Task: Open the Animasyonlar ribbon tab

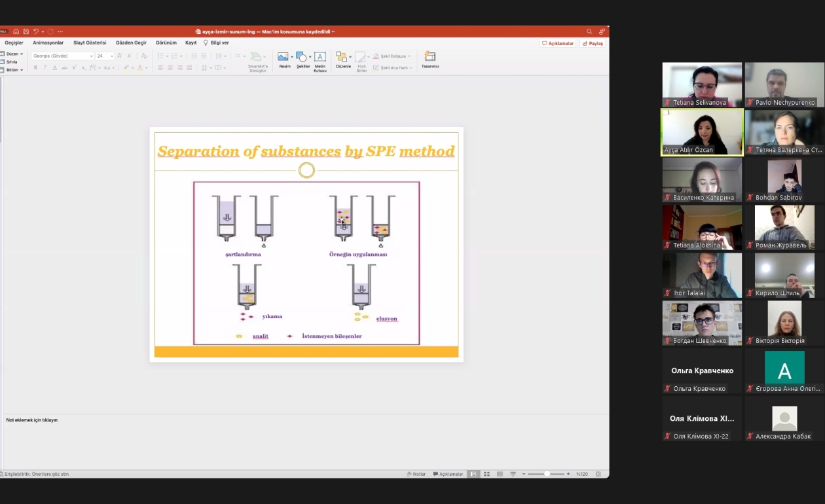Action: point(48,43)
